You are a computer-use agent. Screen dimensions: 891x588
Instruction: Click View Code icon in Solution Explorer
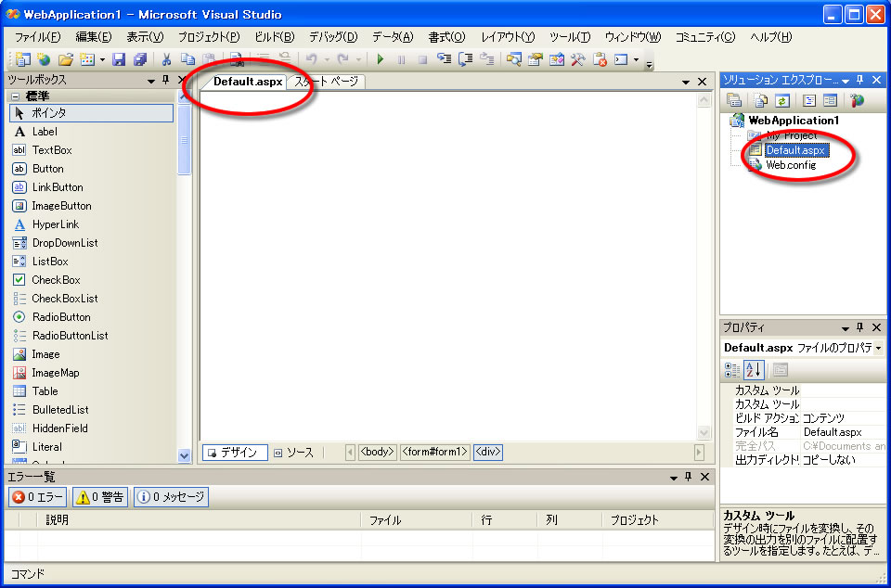809,100
